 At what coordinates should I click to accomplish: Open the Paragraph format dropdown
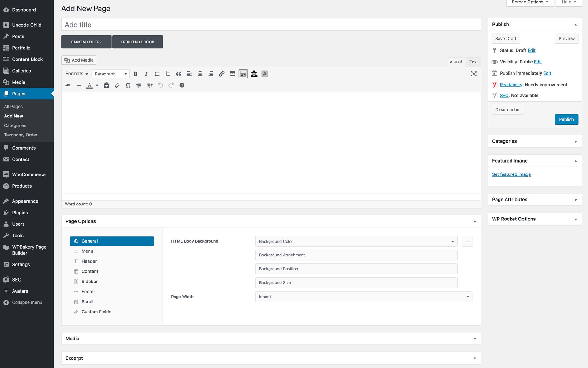(110, 74)
